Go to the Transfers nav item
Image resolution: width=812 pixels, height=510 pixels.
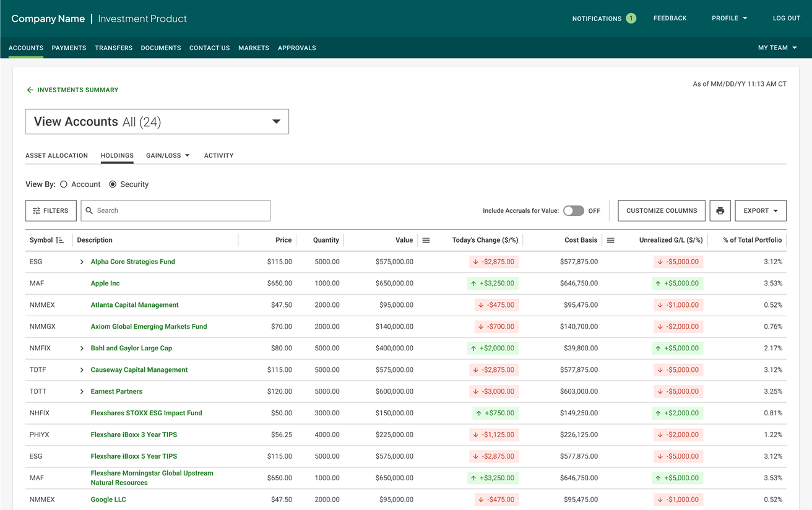click(114, 48)
